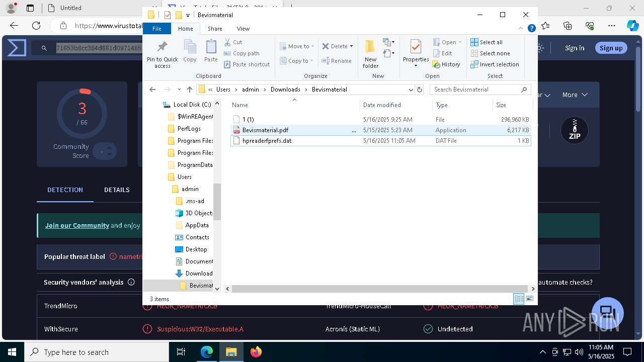
Task: Select the Home ribbon tab
Action: [185, 29]
